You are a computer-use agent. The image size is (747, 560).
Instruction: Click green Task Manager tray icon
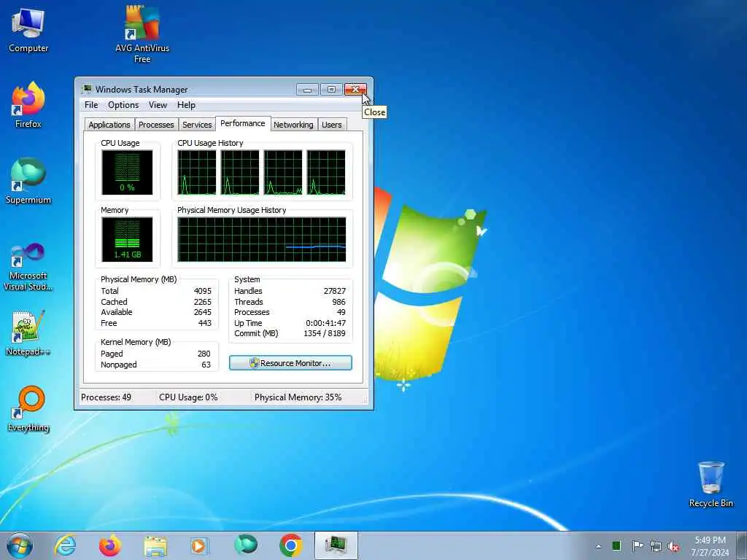pos(616,546)
